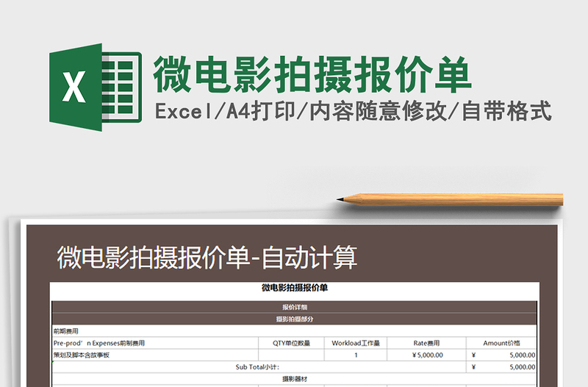Click the subtitle Excel/A4打印/内容随意修改/自带格式
This screenshot has height=387, width=588.
click(353, 111)
